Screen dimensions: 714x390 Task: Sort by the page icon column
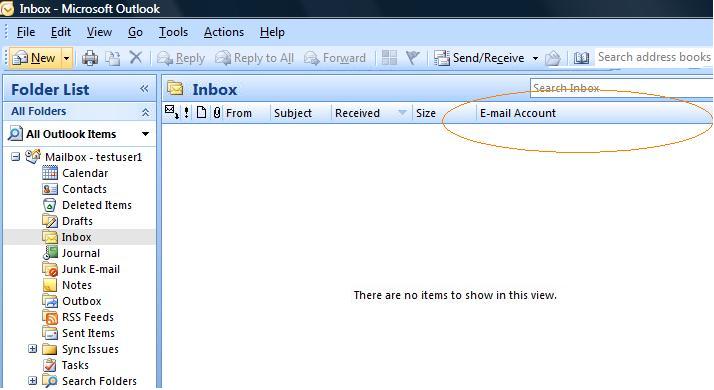click(x=201, y=113)
